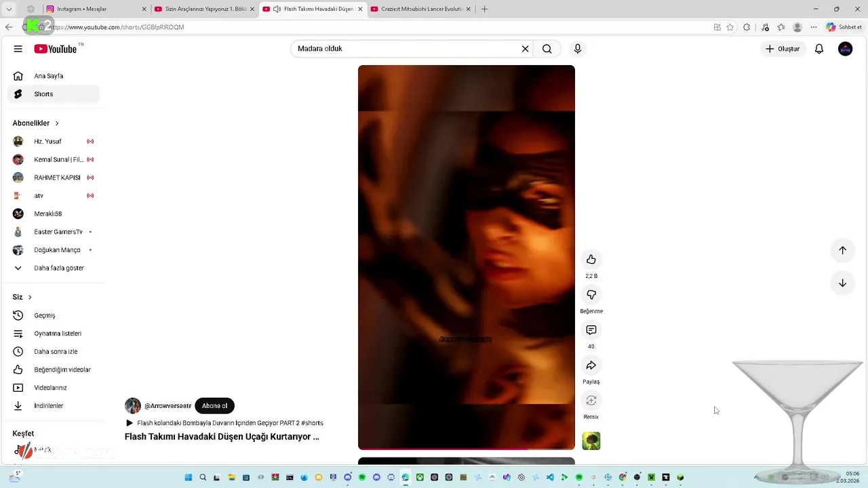Remix this Short
868x488 pixels.
point(591,401)
